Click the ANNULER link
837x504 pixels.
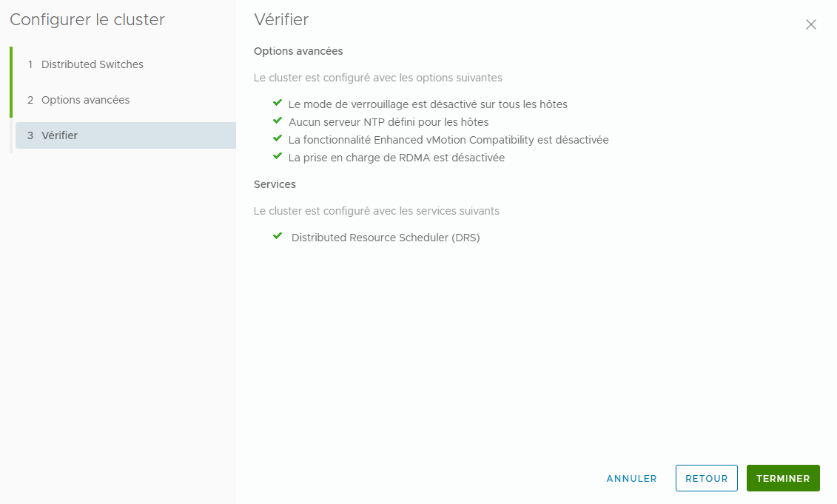pos(631,478)
